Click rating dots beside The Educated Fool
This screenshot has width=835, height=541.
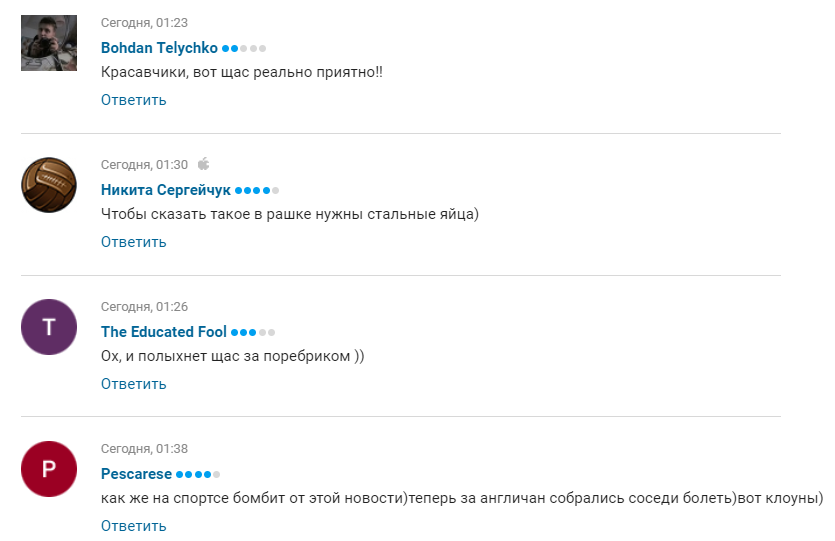coord(253,332)
